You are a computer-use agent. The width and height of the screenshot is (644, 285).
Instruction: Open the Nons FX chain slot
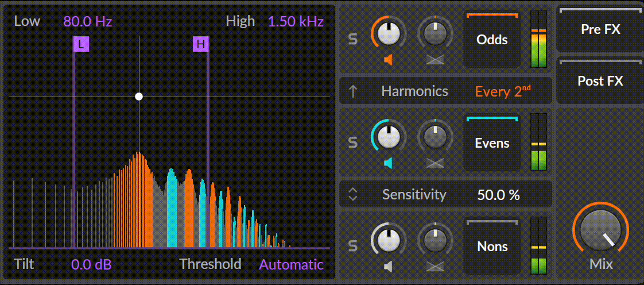tap(492, 246)
